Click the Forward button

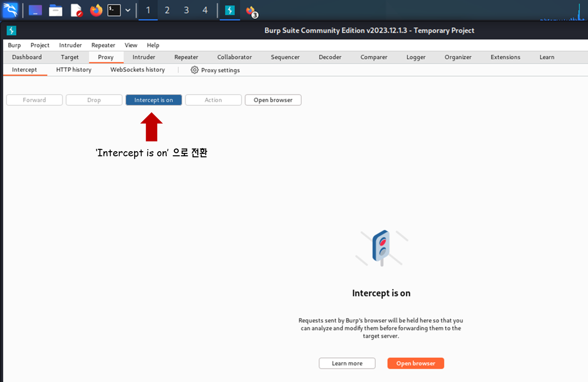pyautogui.click(x=34, y=100)
